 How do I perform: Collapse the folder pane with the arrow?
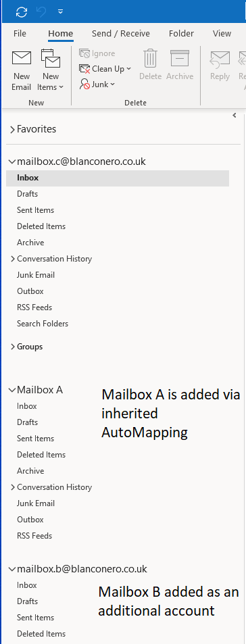(235, 116)
